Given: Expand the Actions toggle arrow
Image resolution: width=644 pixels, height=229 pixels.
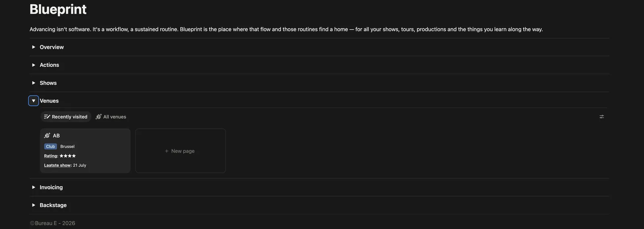Looking at the screenshot, I should point(33,65).
